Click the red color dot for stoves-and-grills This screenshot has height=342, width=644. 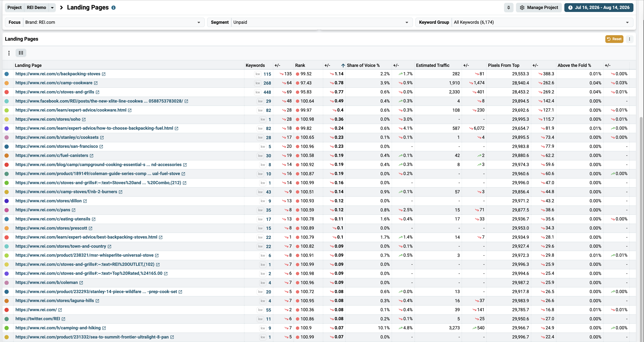(7, 92)
